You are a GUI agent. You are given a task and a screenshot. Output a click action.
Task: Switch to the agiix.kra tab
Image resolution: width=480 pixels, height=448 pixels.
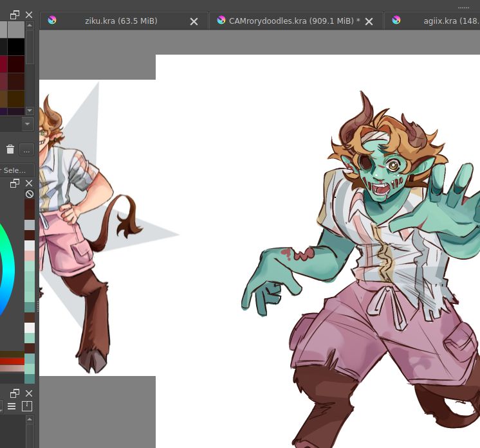pos(450,21)
